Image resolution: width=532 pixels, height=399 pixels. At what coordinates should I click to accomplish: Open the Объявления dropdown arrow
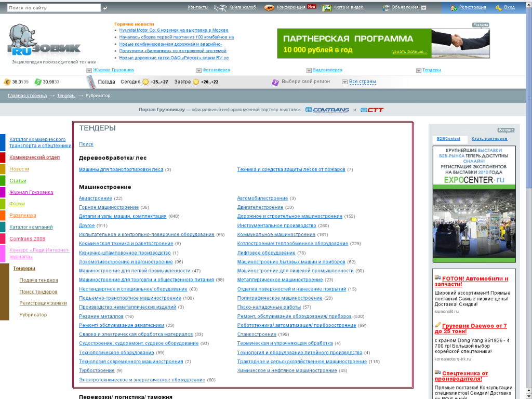423,8
